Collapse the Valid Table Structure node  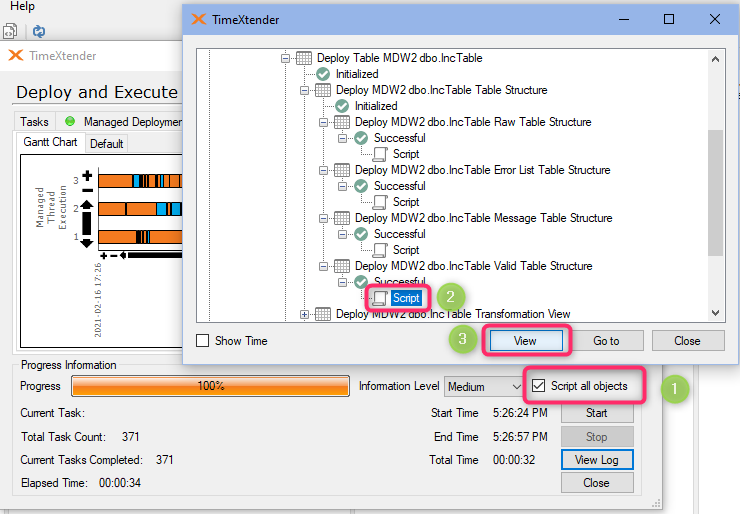[323, 266]
